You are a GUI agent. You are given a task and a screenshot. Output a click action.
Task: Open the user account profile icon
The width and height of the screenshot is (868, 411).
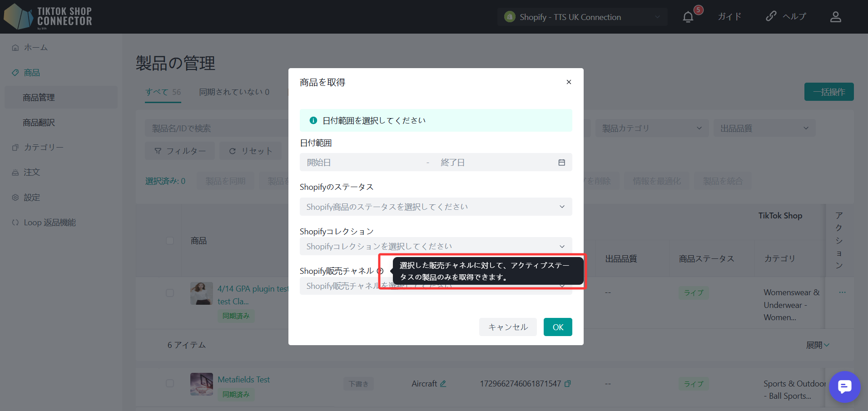pos(835,17)
